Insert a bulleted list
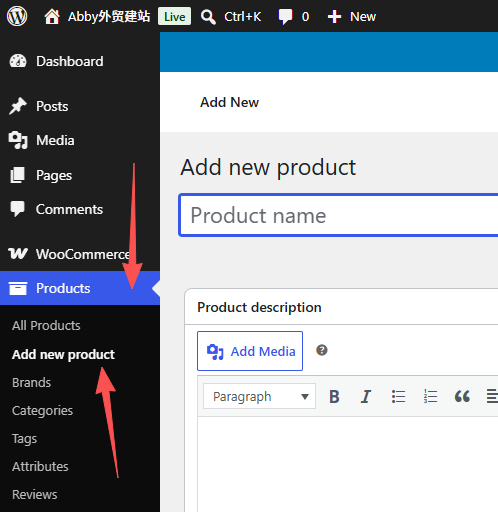The width and height of the screenshot is (498, 512). coord(398,396)
